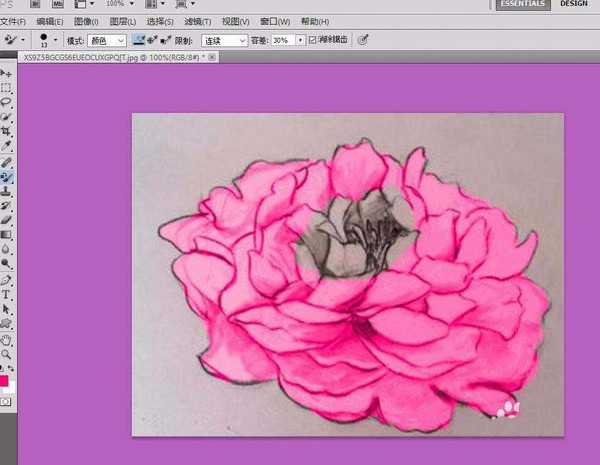Enable continuous sampling option icon
Viewport: 600px width, 465px height.
click(139, 40)
